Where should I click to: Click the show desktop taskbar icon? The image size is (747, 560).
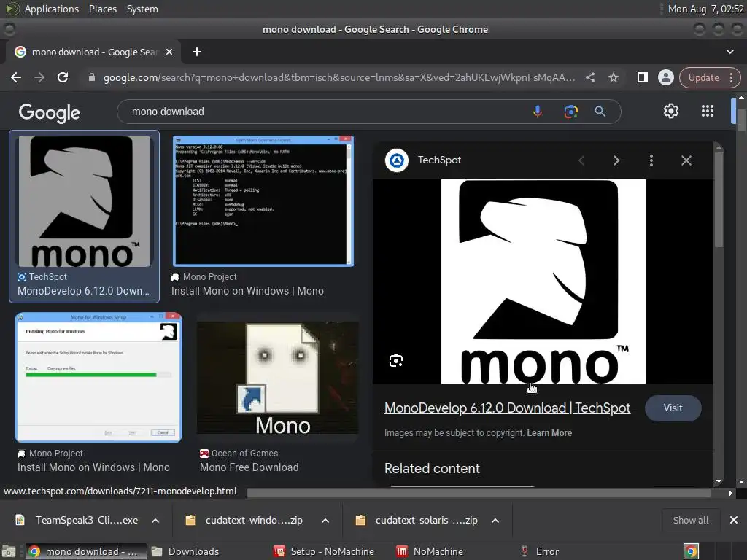tap(9, 551)
